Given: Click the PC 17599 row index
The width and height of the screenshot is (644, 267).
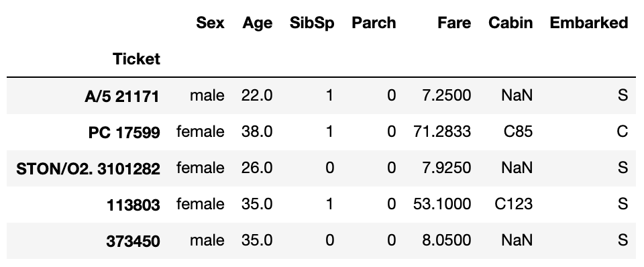Looking at the screenshot, I should (124, 132).
